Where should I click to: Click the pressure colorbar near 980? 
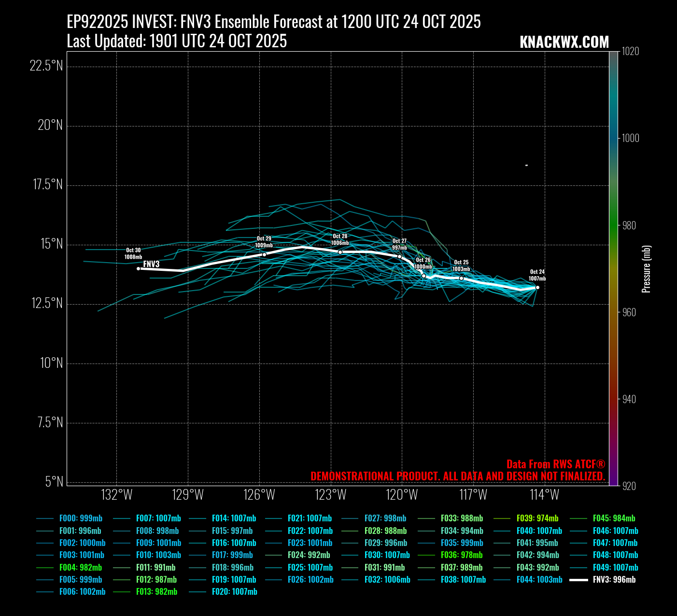tap(614, 225)
